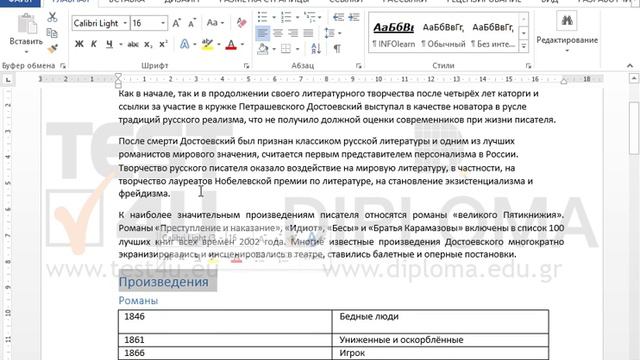Start a numbered list
Image resolution: width=640 pixels, height=360 pixels.
[x=286, y=17]
